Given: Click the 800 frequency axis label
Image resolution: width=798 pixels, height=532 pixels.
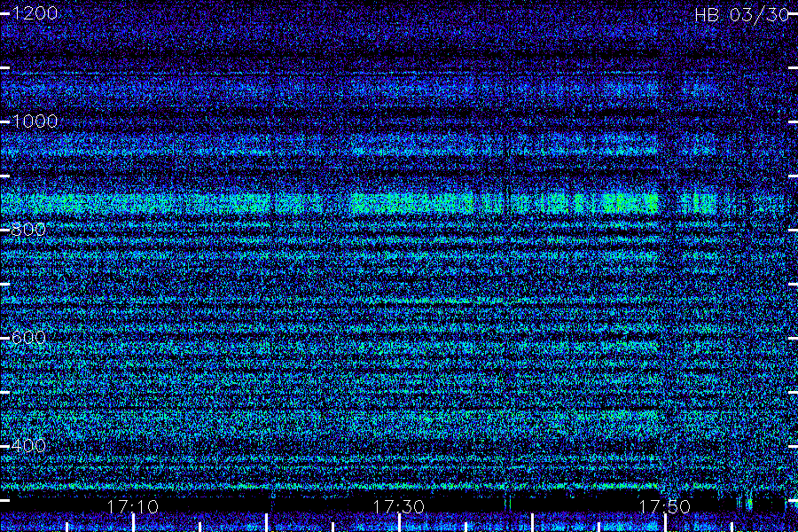Looking at the screenshot, I should click(29, 229).
